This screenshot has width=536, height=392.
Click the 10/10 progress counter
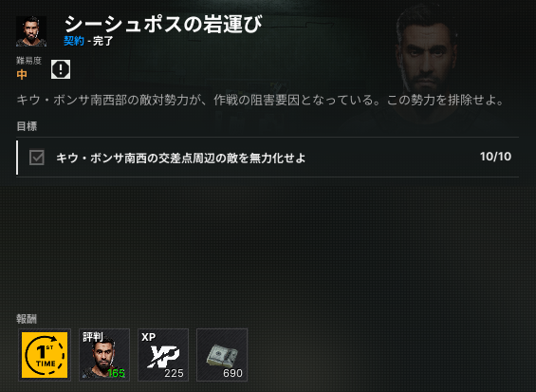pos(495,157)
